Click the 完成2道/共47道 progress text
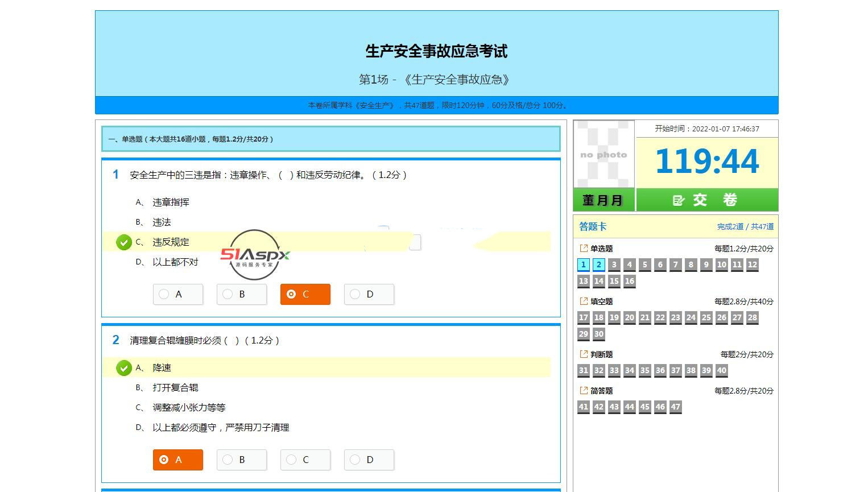Image resolution: width=868 pixels, height=492 pixels. click(x=745, y=226)
